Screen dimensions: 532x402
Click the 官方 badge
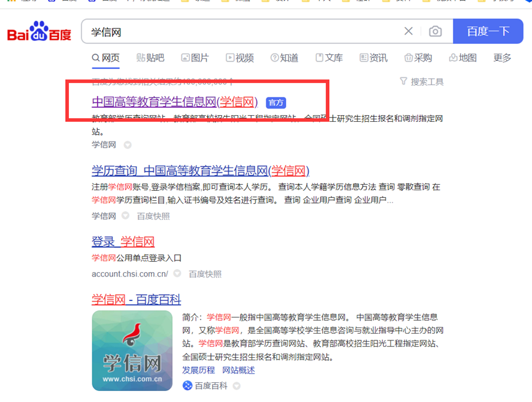pyautogui.click(x=276, y=103)
